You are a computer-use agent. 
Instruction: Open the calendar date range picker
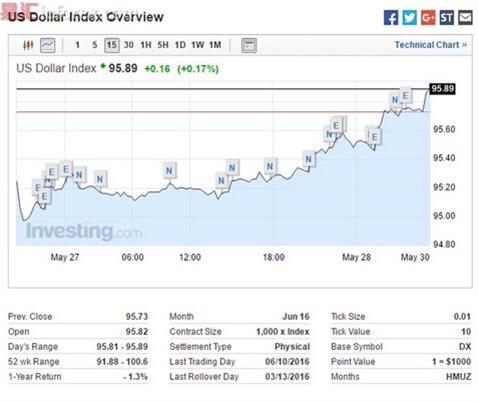(249, 45)
